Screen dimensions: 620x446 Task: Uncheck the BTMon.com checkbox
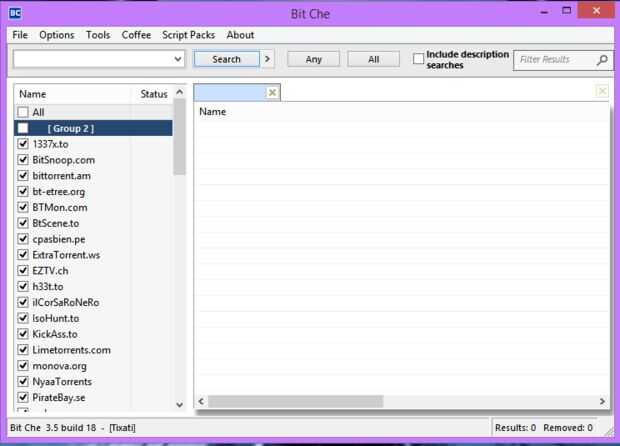click(x=23, y=207)
